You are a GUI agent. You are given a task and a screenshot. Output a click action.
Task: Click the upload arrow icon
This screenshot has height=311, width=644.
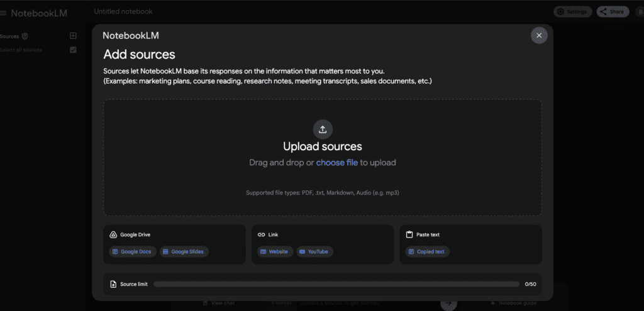(x=323, y=129)
